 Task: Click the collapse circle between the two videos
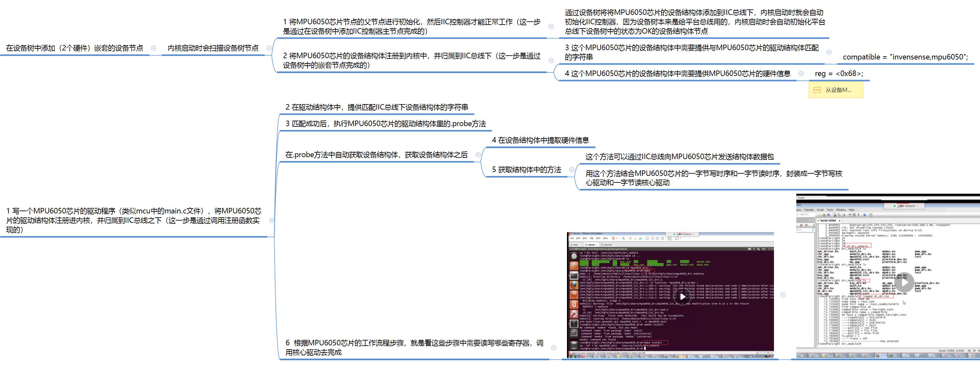[783, 295]
